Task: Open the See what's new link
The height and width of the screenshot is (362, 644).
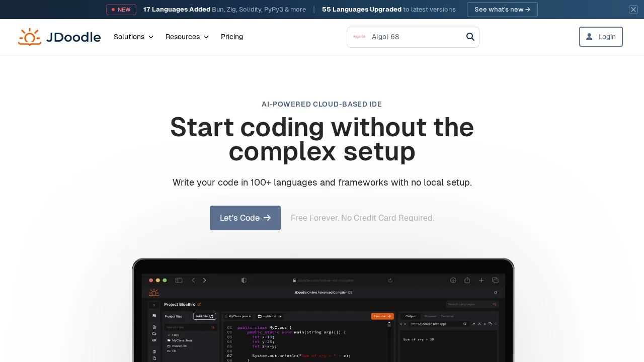Action: 502,10
